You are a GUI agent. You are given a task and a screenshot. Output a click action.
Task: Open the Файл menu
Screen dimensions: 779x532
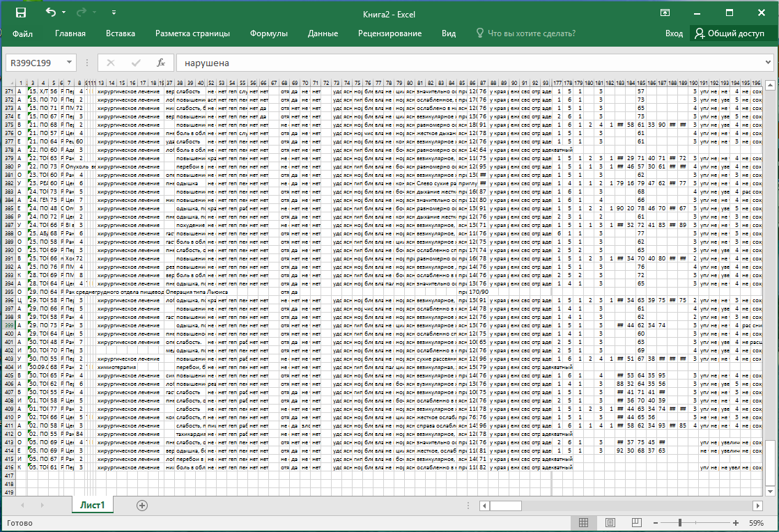pyautogui.click(x=22, y=33)
